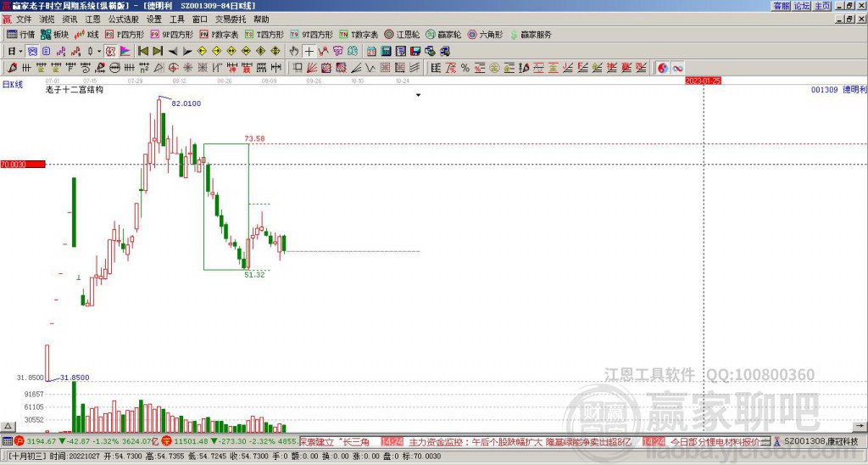Select the zigzag wave line tool
Image resolution: width=868 pixels, height=465 pixels.
point(370,68)
